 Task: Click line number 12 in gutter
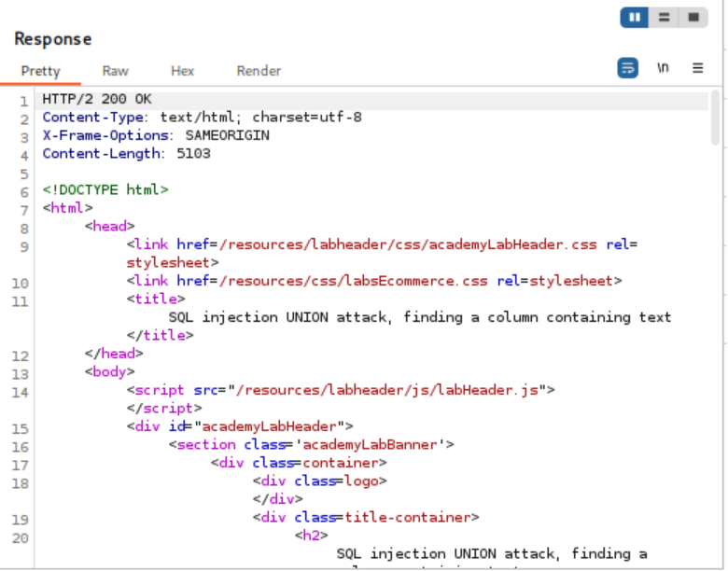[x=21, y=355]
